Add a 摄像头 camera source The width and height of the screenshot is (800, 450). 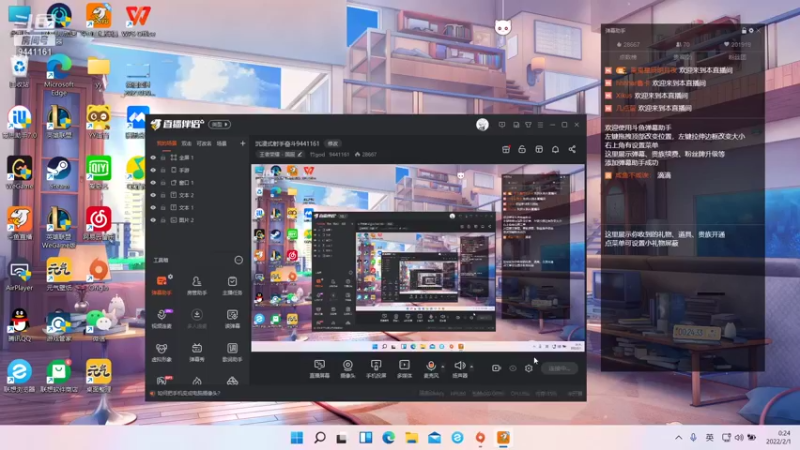(x=347, y=368)
